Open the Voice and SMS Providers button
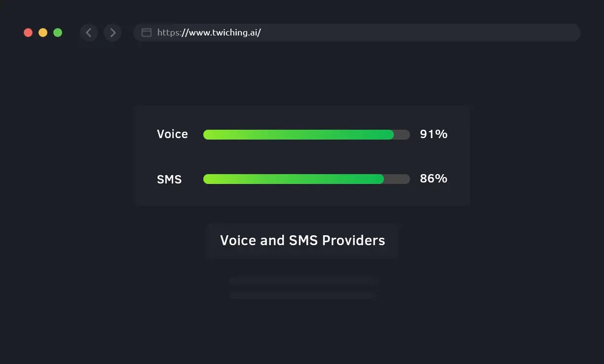The height and width of the screenshot is (364, 604). (302, 241)
